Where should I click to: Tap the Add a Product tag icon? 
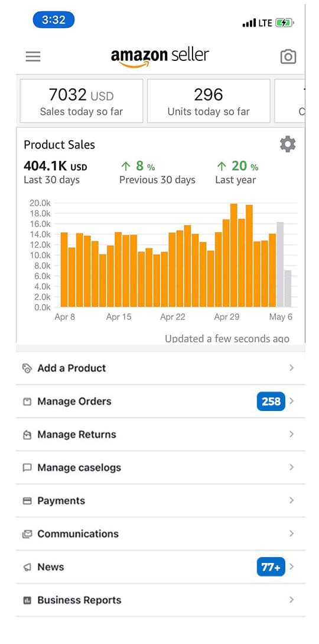point(27,368)
